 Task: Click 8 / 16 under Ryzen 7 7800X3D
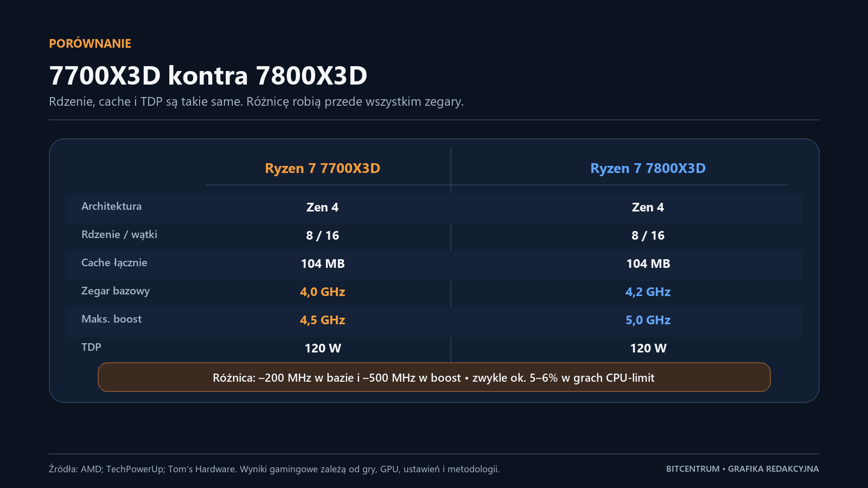point(648,235)
